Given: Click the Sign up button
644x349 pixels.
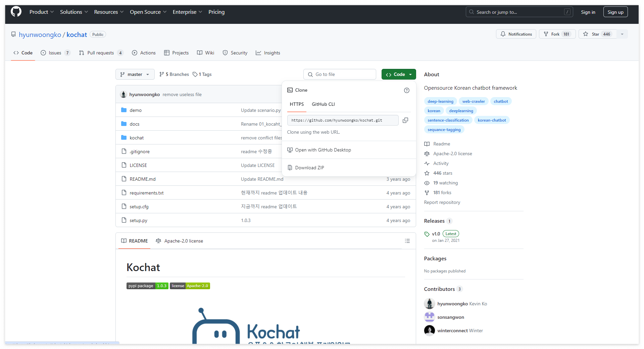Looking at the screenshot, I should click(615, 12).
